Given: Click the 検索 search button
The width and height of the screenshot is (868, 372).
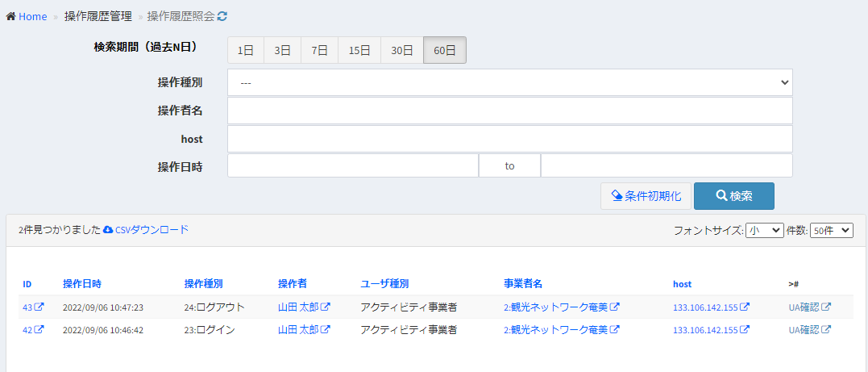Looking at the screenshot, I should click(x=734, y=196).
